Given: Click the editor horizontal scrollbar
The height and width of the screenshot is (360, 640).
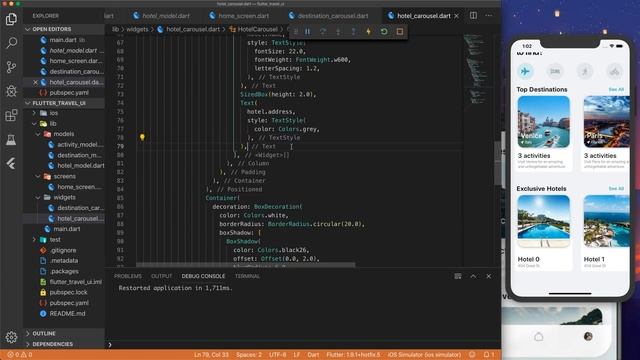Looking at the screenshot, I should [x=245, y=265].
